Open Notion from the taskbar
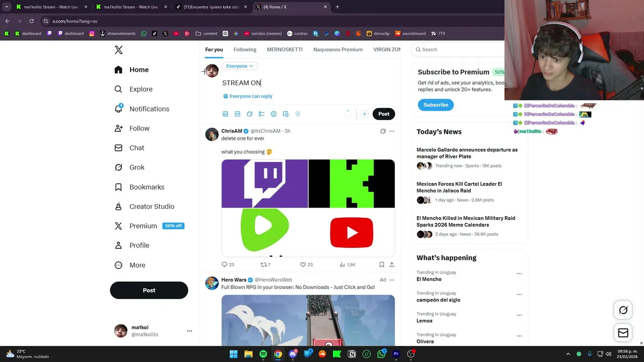Screen dimensions: 644x362 pyautogui.click(x=352, y=354)
